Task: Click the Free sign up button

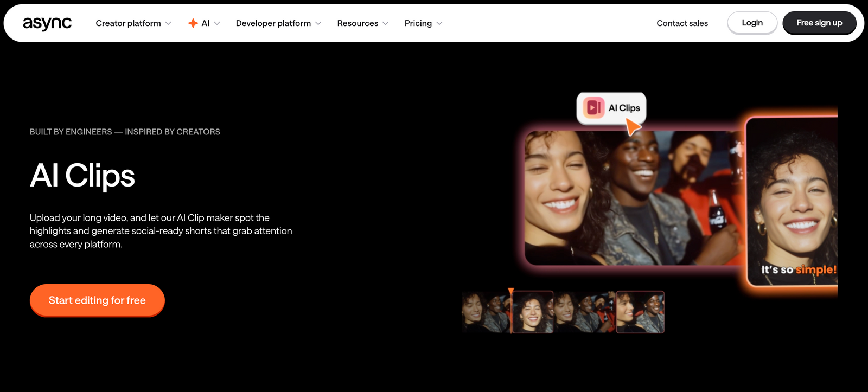Action: 819,23
